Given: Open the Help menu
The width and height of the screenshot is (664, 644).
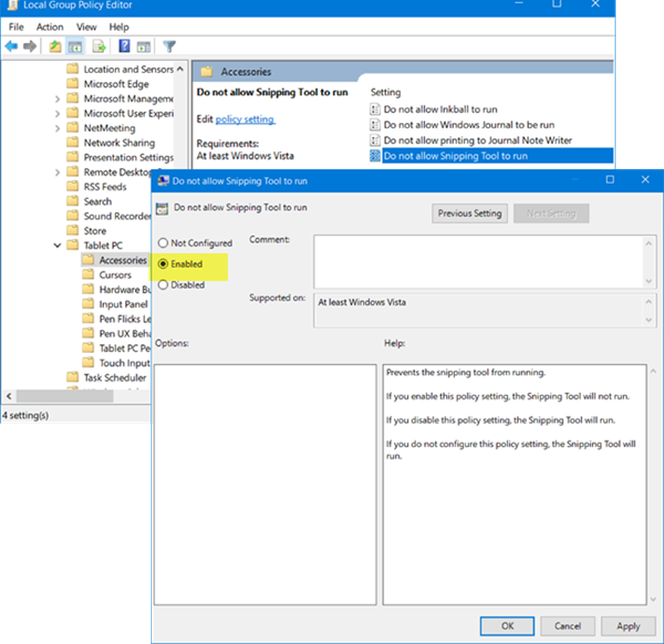Looking at the screenshot, I should [119, 27].
